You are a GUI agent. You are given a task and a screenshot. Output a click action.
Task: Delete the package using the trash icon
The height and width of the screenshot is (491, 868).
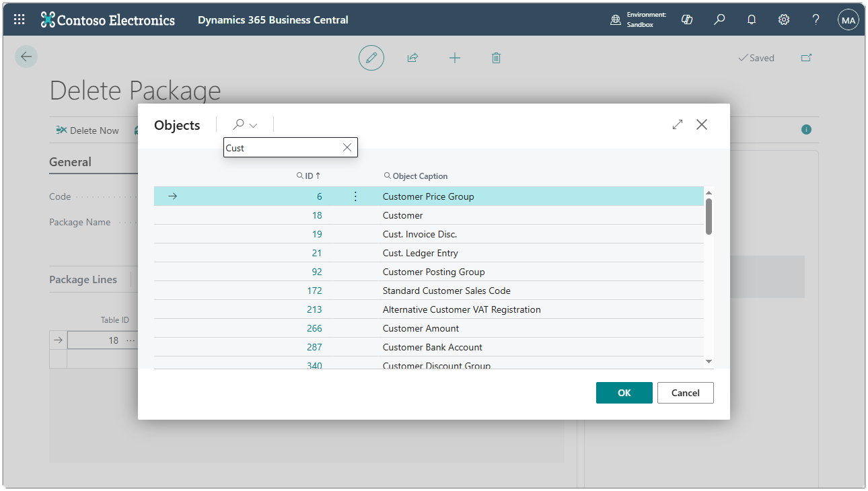496,58
